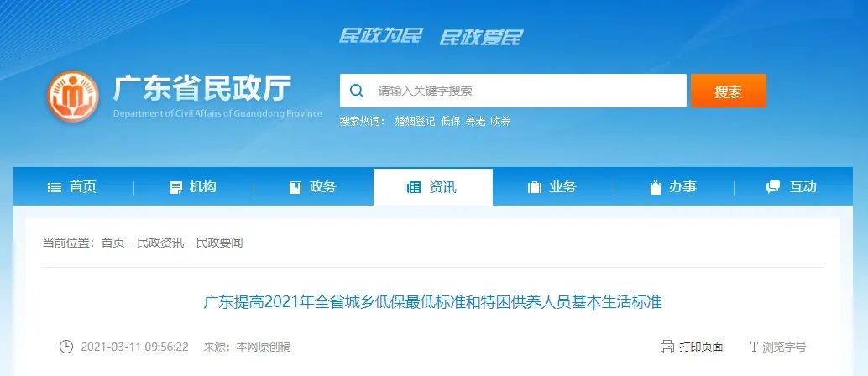868x376 pixels.
Task: Open the 政务 navigation tab
Action: 313,187
